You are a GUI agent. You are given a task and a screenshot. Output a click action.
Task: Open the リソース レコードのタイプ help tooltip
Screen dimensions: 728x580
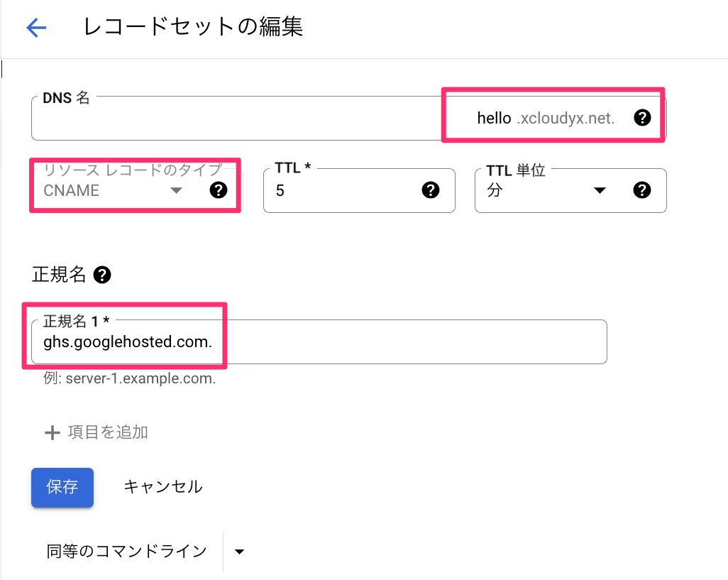219,190
